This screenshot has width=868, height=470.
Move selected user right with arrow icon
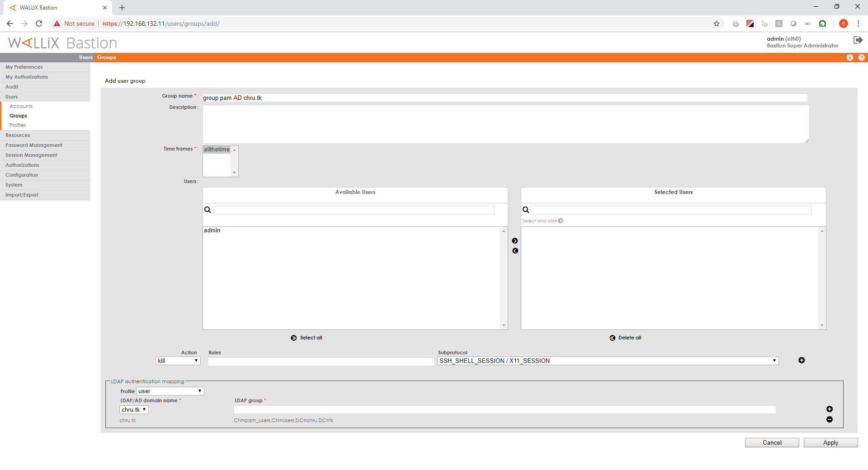point(515,241)
